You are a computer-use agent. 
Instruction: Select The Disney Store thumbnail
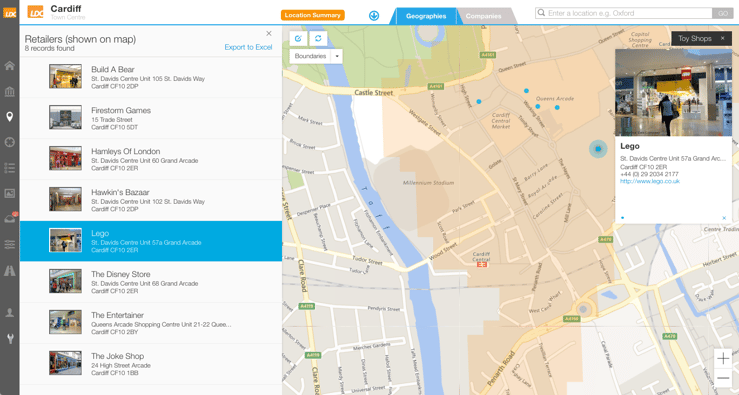(x=66, y=281)
